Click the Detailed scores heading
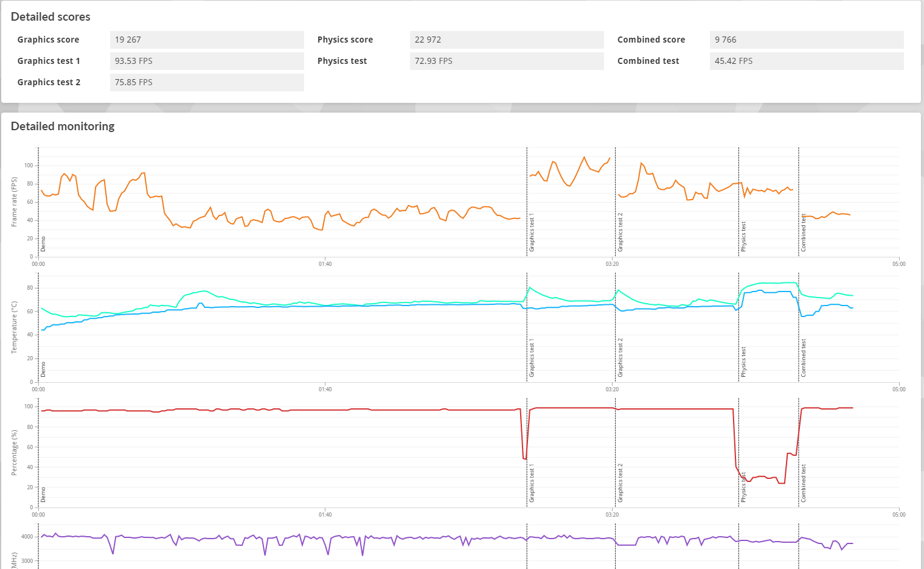The height and width of the screenshot is (569, 924). [50, 17]
